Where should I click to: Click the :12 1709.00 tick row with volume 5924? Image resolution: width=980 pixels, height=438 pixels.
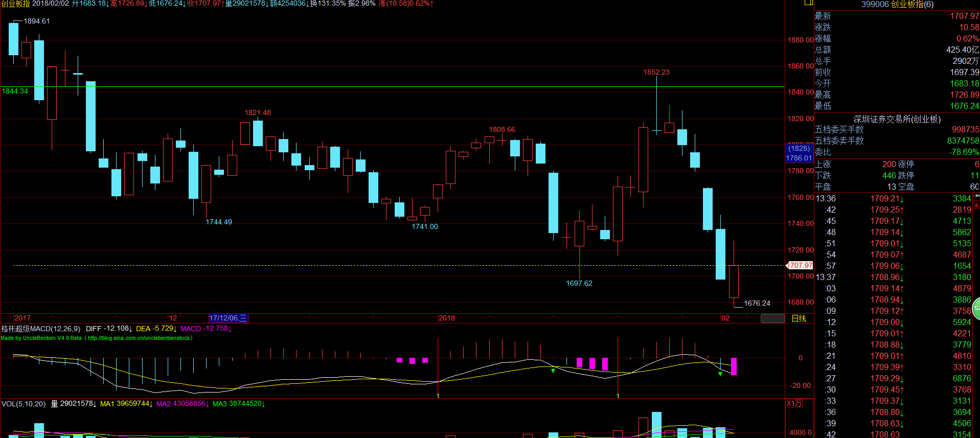894,322
